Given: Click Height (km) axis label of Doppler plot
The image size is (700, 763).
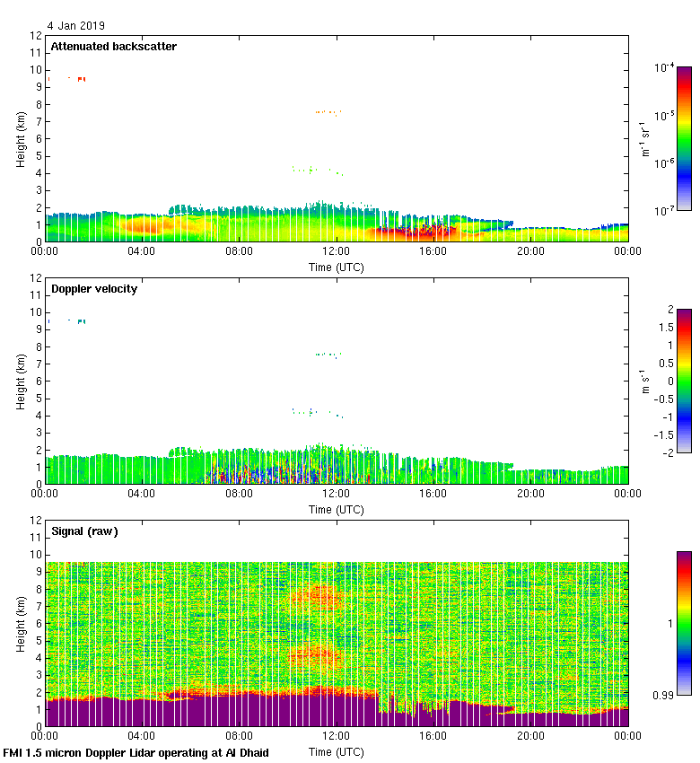Looking at the screenshot, I should pos(20,381).
